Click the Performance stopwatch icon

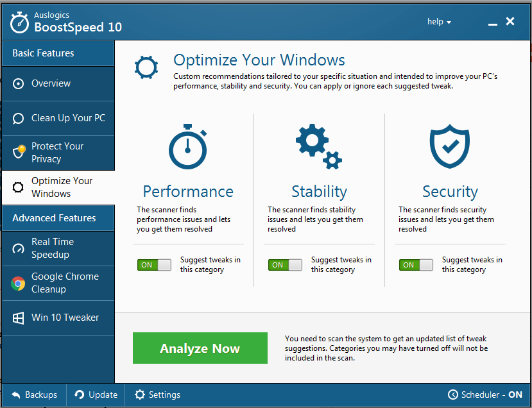(x=187, y=148)
